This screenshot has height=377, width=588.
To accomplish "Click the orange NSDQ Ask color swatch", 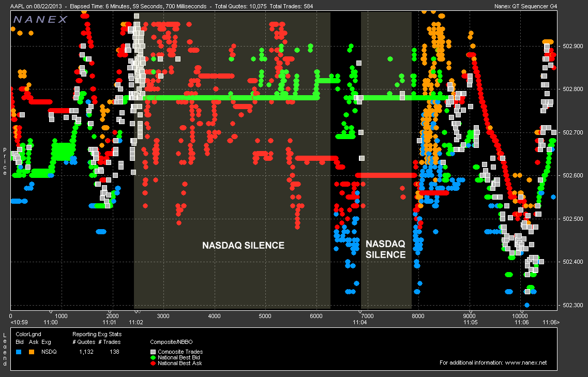I will click(x=32, y=352).
